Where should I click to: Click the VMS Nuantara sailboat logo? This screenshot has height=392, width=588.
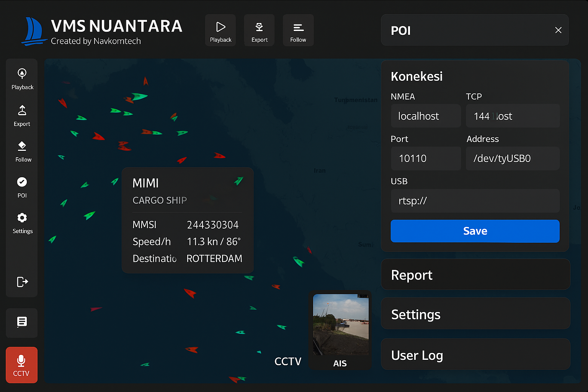click(x=34, y=31)
